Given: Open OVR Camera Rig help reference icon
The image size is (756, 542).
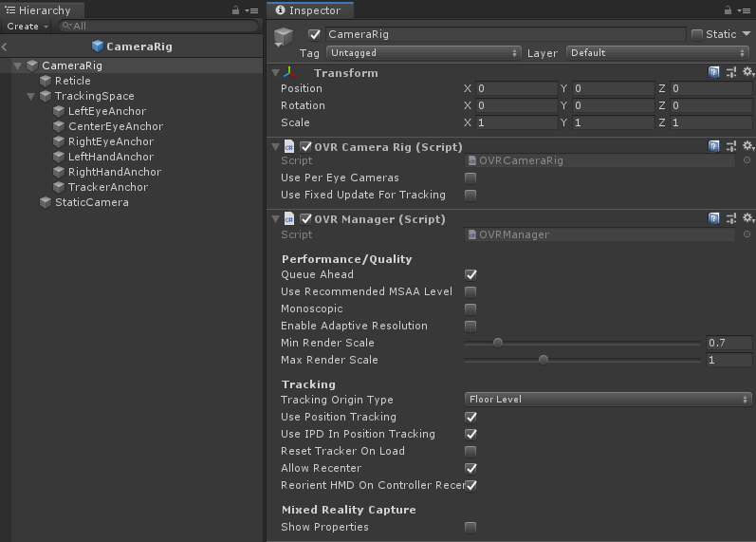Looking at the screenshot, I should pyautogui.click(x=713, y=146).
